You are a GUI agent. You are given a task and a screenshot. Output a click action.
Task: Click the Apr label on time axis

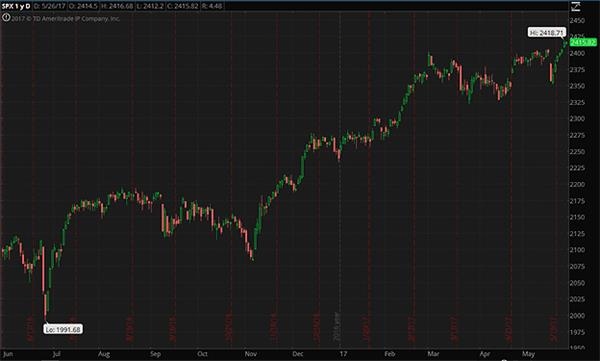coord(484,354)
